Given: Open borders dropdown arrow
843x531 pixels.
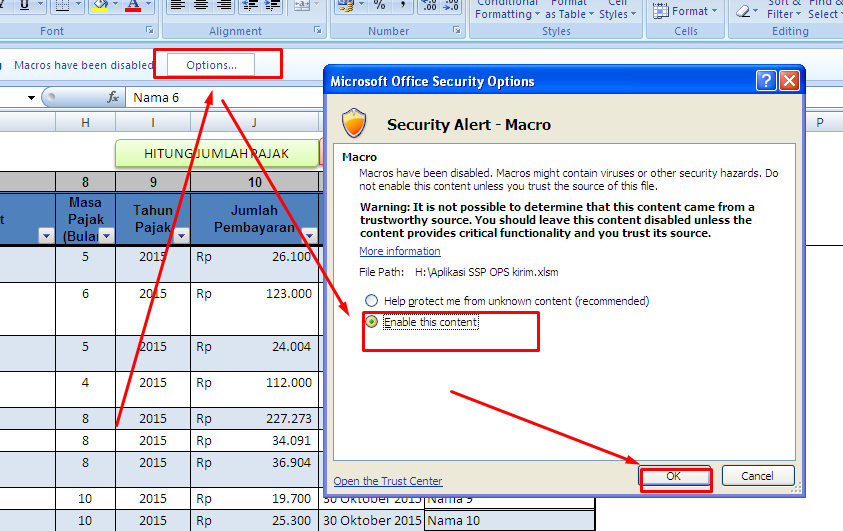Looking at the screenshot, I should (x=78, y=5).
